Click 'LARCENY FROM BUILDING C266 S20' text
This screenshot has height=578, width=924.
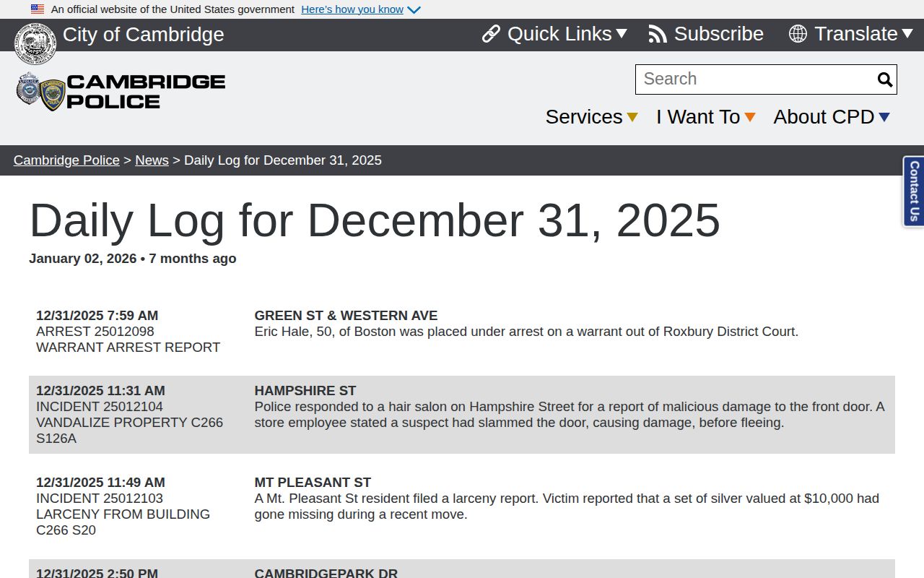[123, 522]
